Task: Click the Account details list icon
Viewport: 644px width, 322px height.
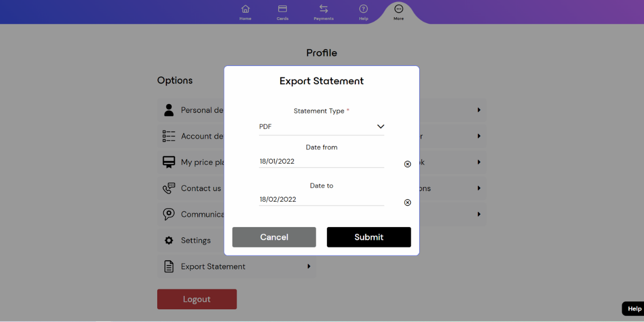Action: [169, 136]
